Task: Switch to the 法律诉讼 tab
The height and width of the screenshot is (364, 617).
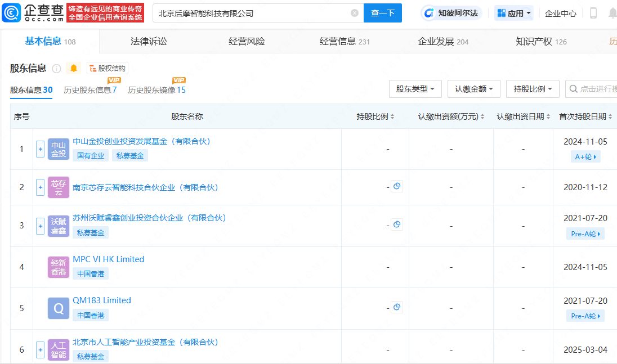Action: point(149,41)
